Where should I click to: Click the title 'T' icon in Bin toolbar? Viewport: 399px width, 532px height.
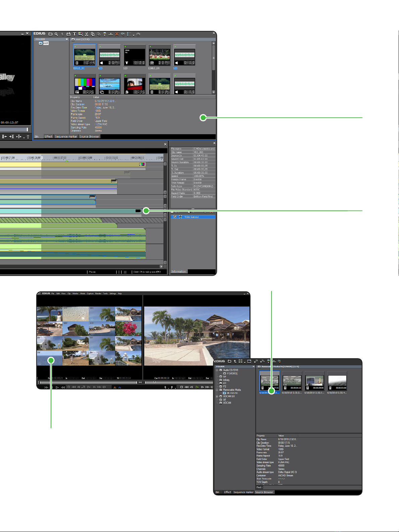[x=74, y=34]
